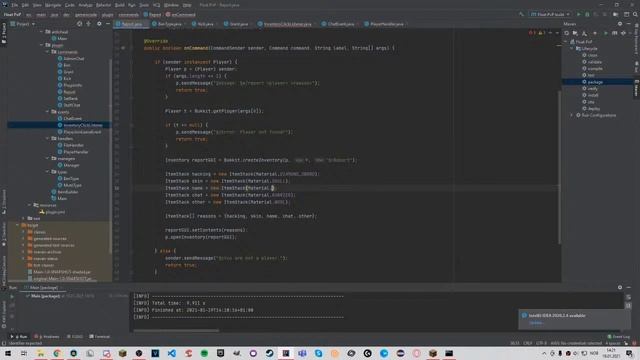Screen dimensions: 640x360
Task: Click the red error indicator in editor
Action: pos(531,33)
